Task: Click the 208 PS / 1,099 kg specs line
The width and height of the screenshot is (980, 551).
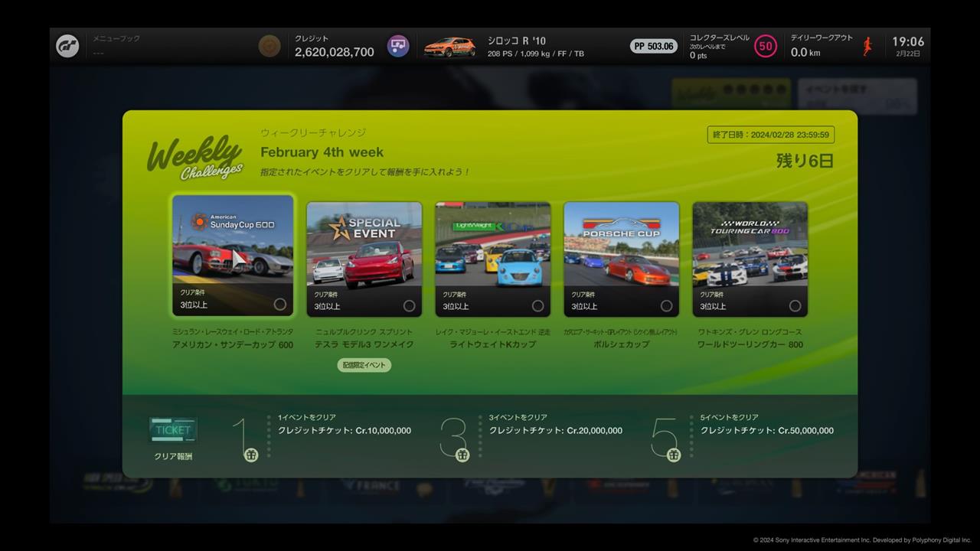Action: click(x=536, y=54)
